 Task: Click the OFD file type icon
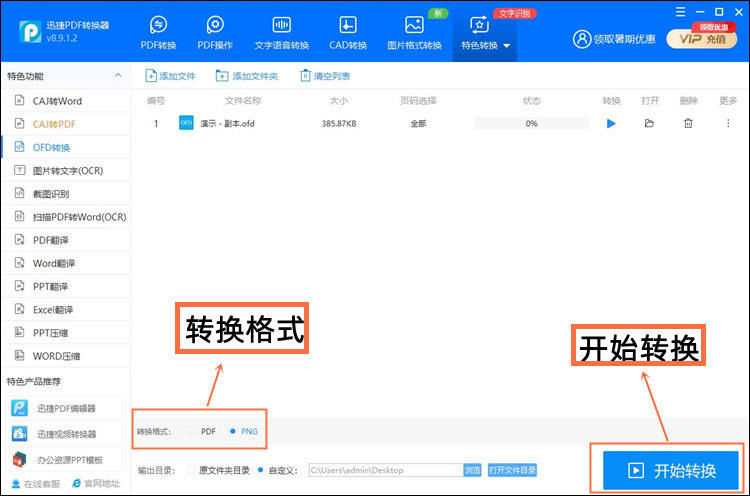pyautogui.click(x=186, y=123)
